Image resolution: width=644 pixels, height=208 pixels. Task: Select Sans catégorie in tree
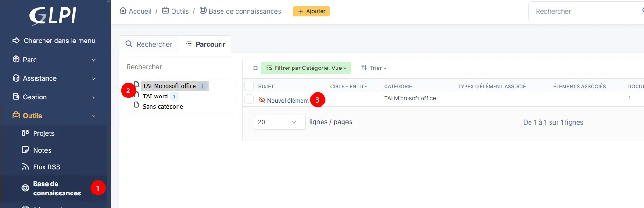pos(163,107)
